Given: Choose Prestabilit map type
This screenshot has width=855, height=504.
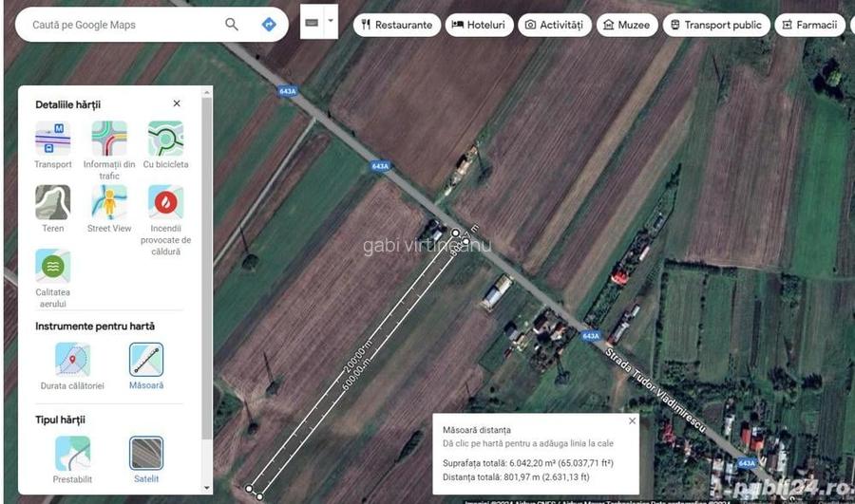Looking at the screenshot, I should coord(72,460).
